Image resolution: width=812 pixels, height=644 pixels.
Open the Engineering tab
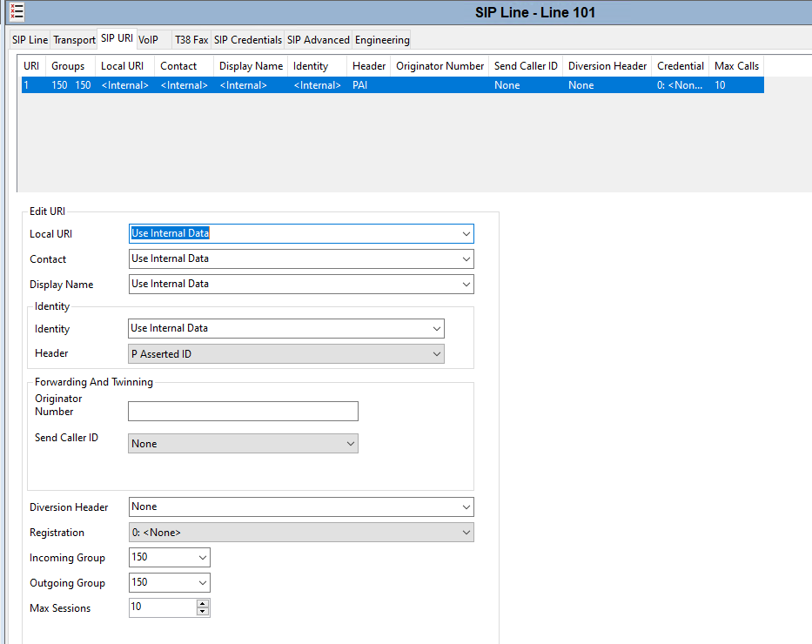(x=382, y=40)
